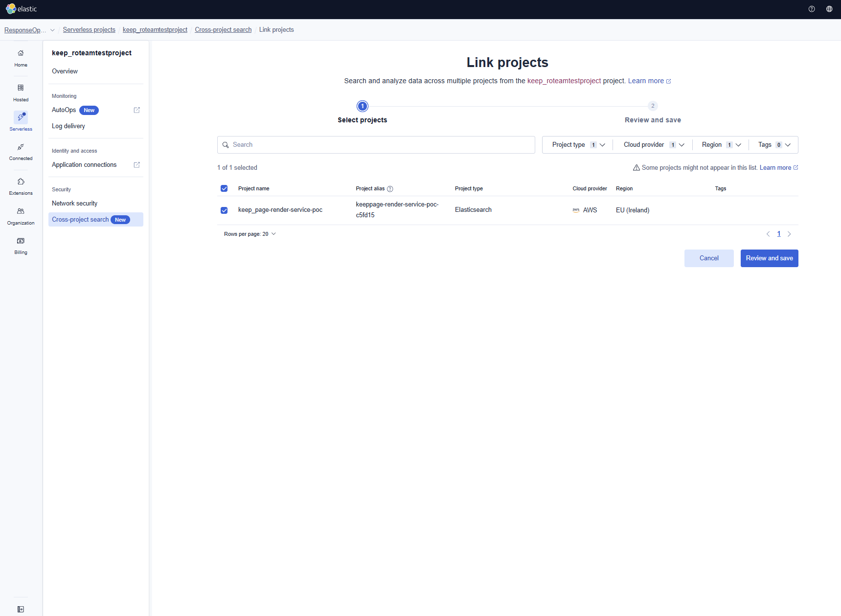
Task: Click the Elasticsearch project type cell
Action: coord(473,210)
